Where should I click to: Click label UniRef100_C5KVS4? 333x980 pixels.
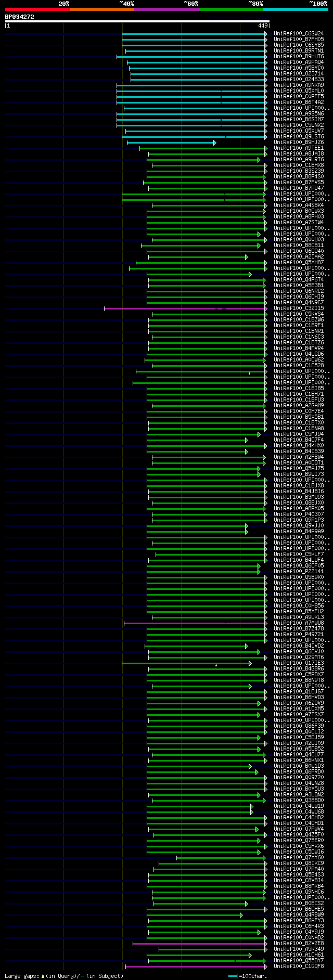pos(299,314)
